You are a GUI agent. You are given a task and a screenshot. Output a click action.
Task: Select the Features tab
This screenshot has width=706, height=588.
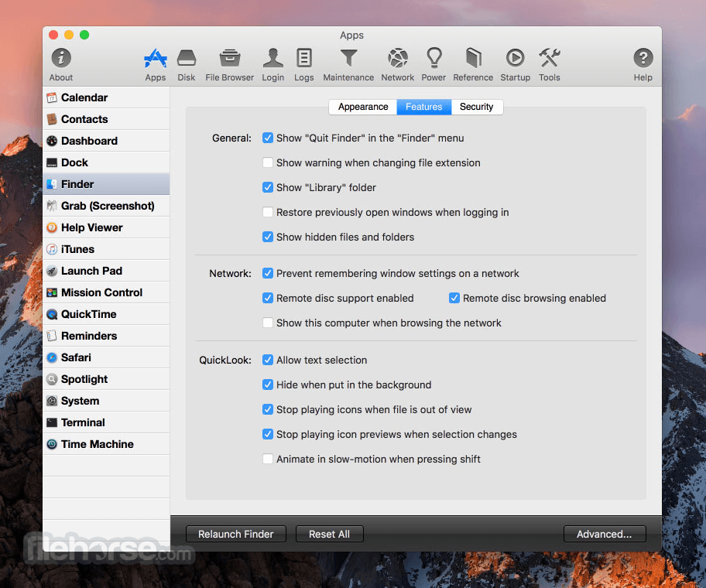pos(423,107)
